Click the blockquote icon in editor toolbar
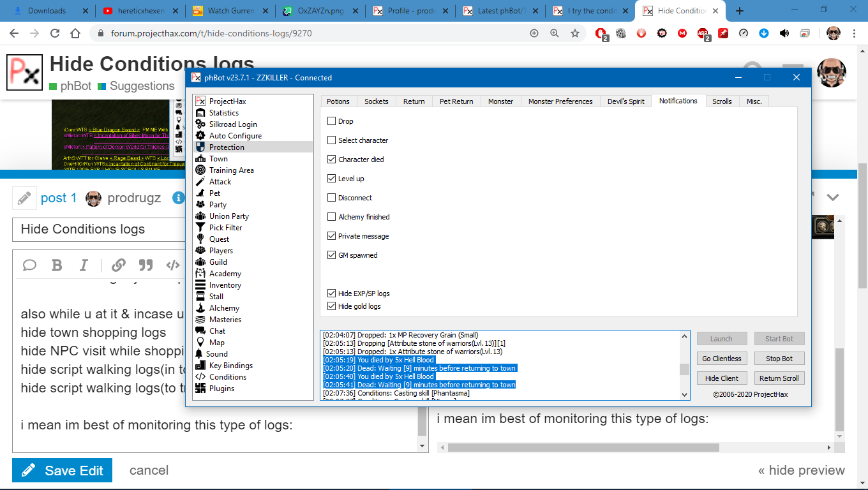Screen dimensions: 868x490 click(146, 265)
